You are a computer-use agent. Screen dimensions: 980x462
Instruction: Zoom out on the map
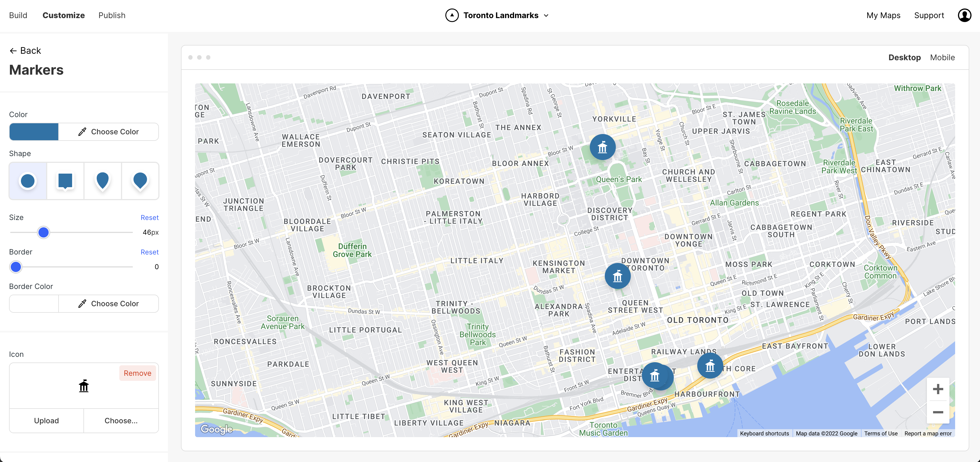pyautogui.click(x=938, y=412)
